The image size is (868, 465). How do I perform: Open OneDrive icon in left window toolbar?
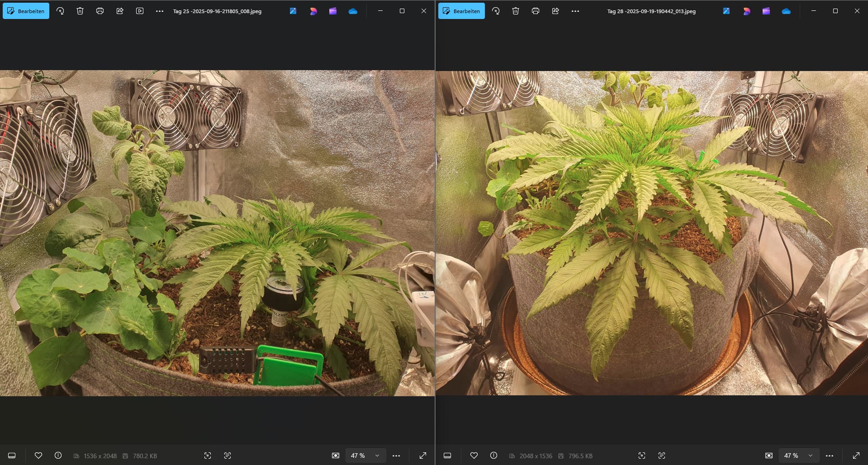353,11
